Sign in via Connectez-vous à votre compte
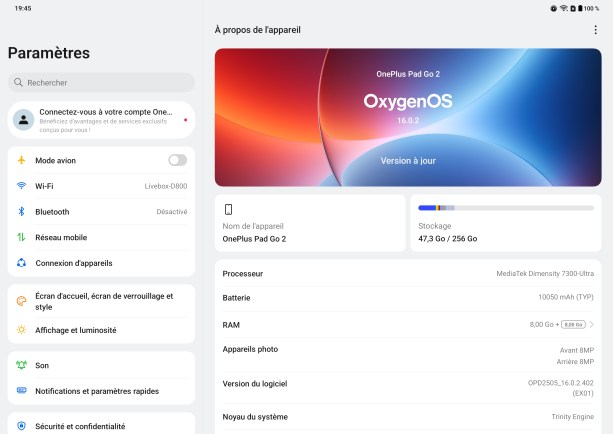 [101, 120]
